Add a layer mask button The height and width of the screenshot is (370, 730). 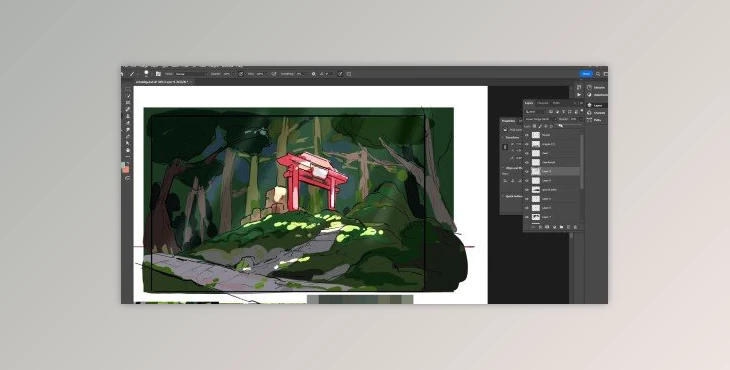pyautogui.click(x=547, y=227)
